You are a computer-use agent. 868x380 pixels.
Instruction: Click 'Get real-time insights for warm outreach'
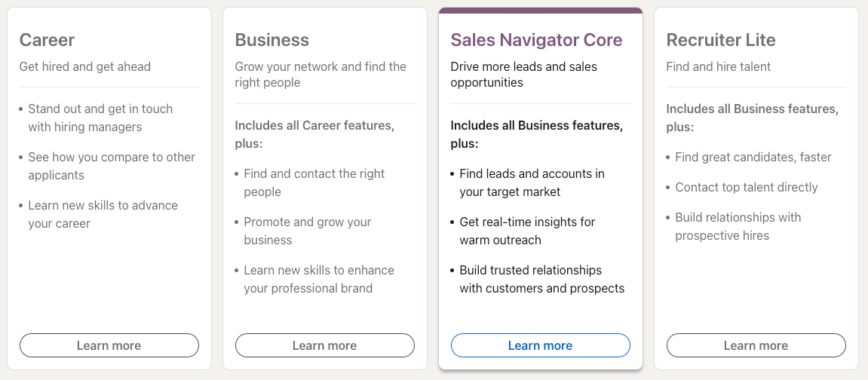pyautogui.click(x=527, y=231)
